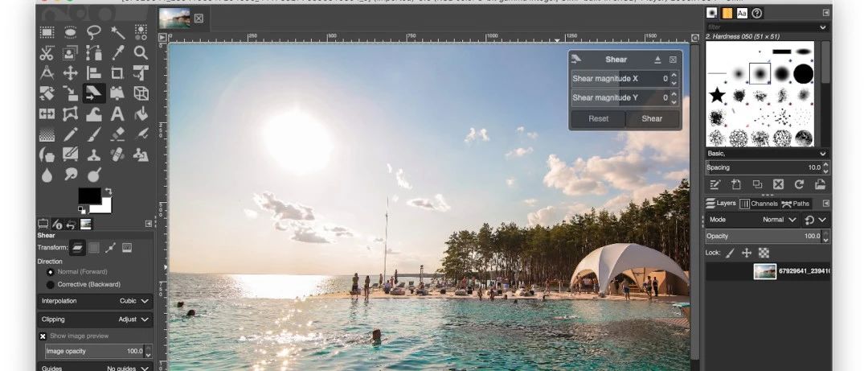Select the Fuzzy Select magic wand tool

point(117,32)
